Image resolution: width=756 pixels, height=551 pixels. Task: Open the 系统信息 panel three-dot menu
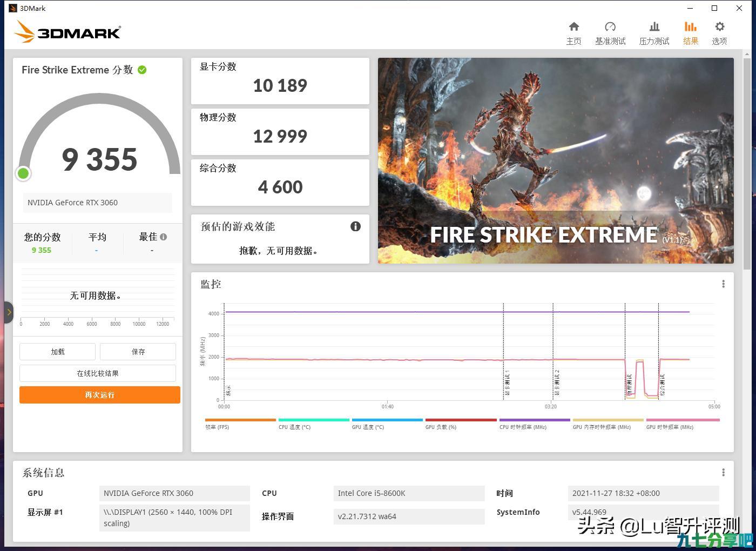coord(724,473)
